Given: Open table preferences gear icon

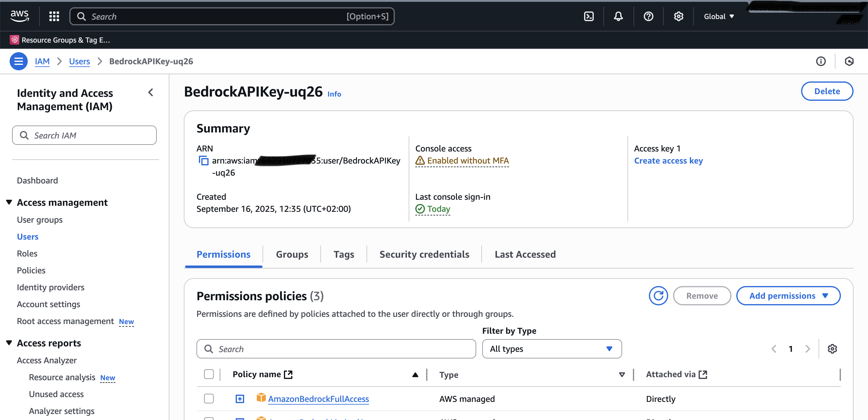Looking at the screenshot, I should tap(832, 348).
